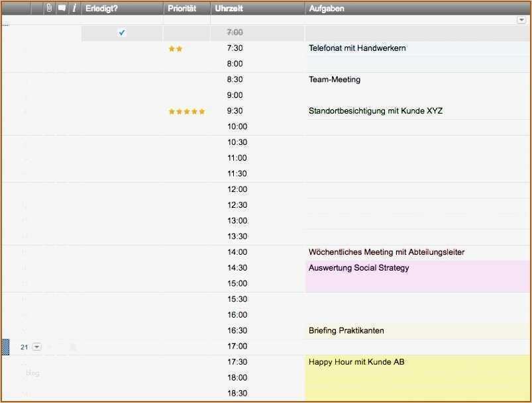Select the 10:30 time cell

point(258,142)
